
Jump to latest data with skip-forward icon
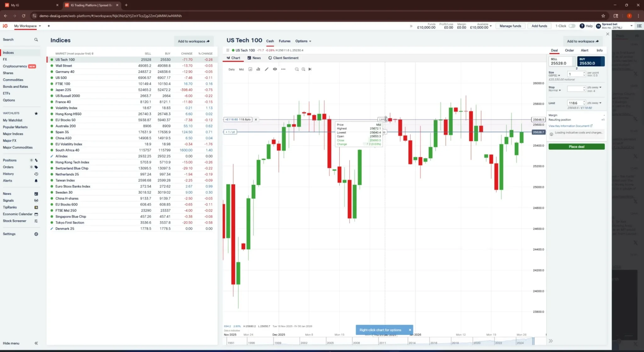pos(310,69)
